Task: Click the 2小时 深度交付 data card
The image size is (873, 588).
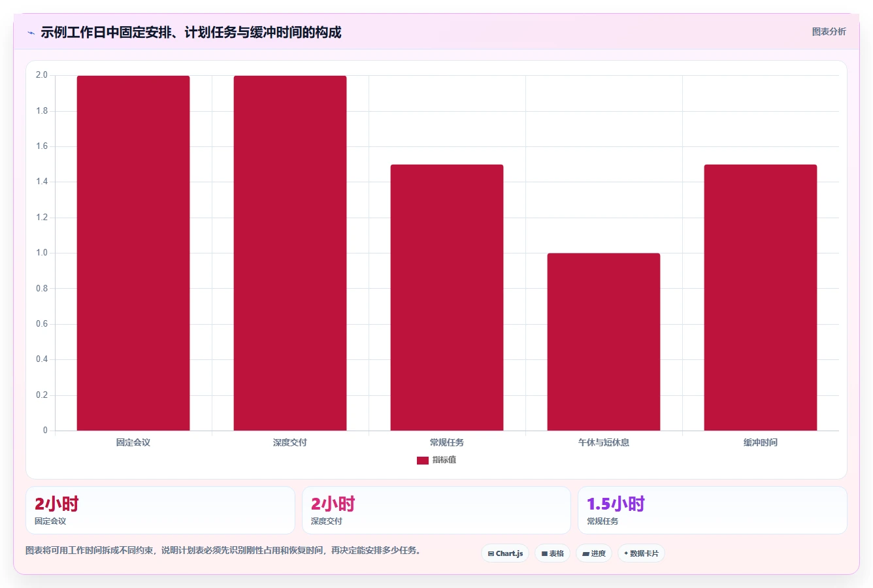Action: point(436,510)
